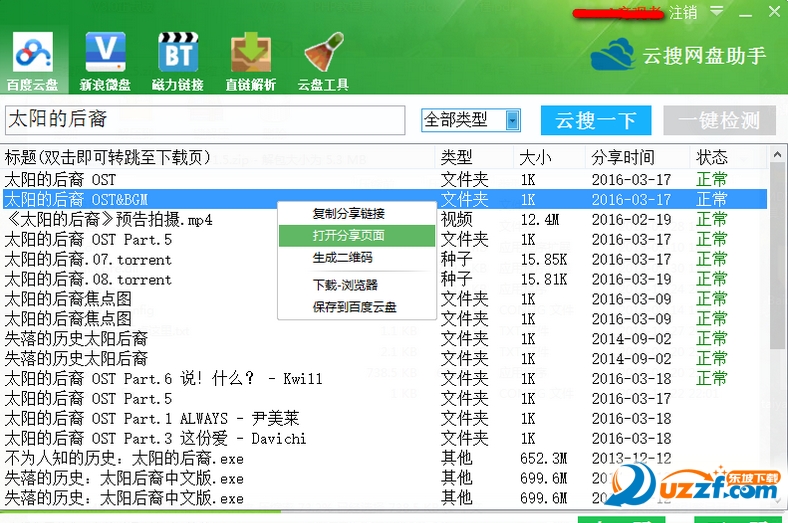788x523 pixels.
Task: Sort by the 大小 column header
Action: 550,157
